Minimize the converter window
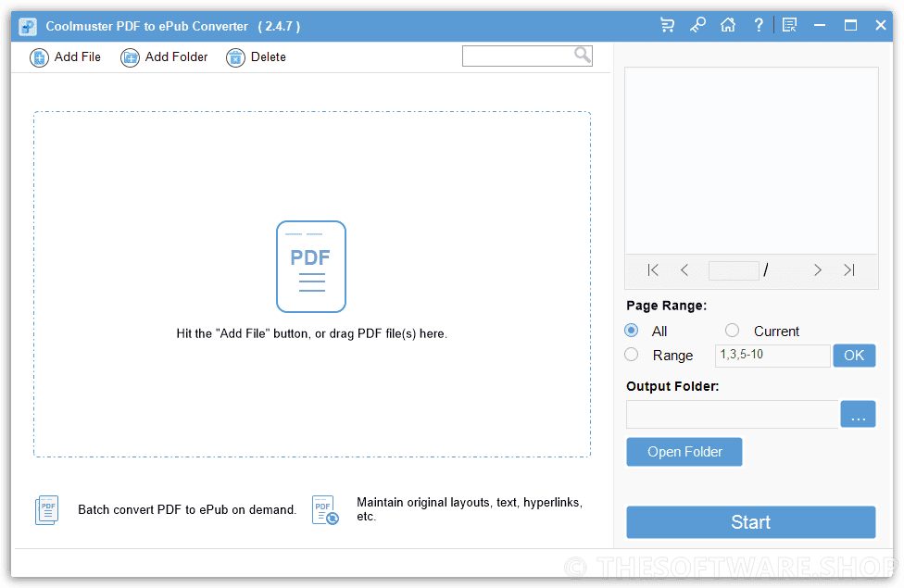 click(819, 25)
